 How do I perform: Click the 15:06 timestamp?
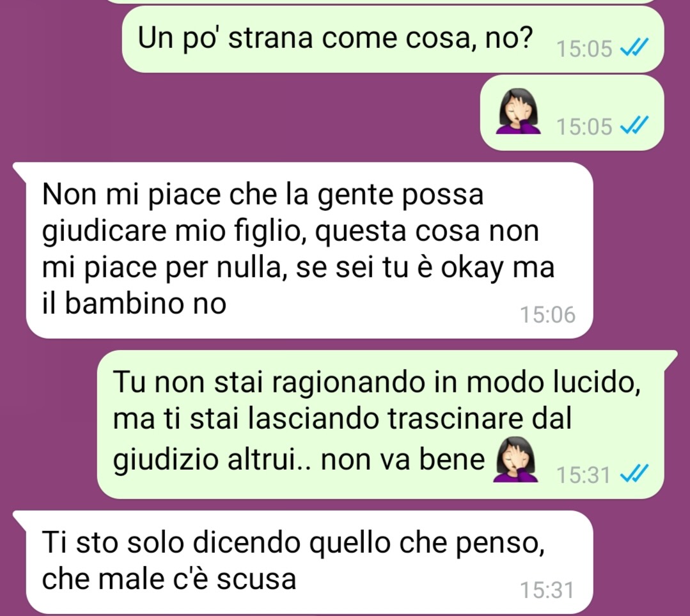[547, 315]
